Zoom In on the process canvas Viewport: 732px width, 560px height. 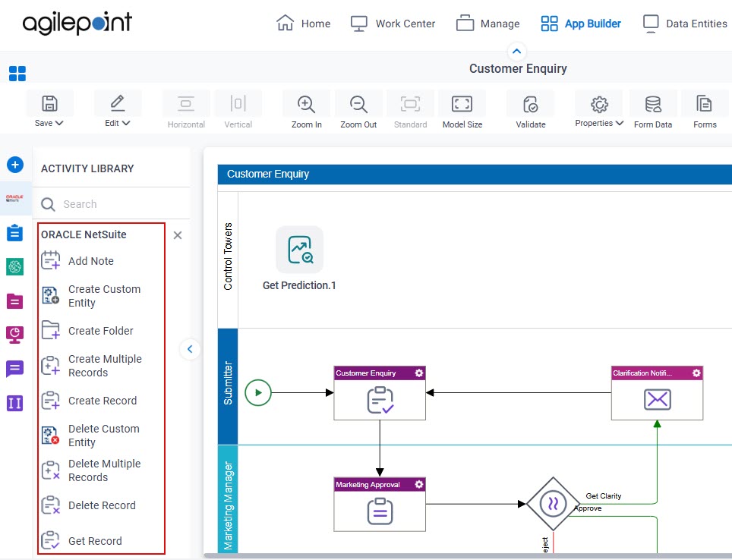tap(306, 110)
